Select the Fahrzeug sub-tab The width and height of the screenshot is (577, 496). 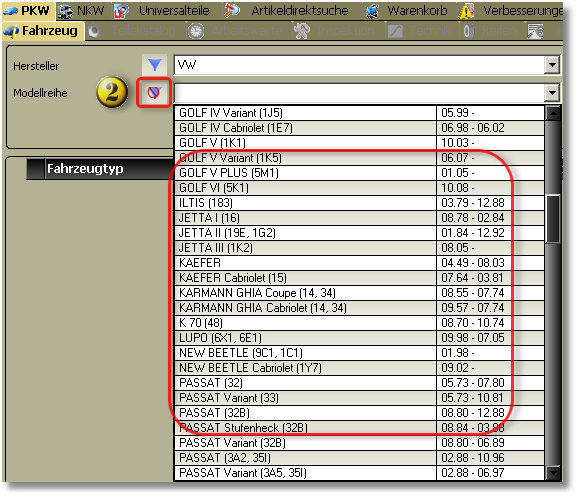click(42, 31)
